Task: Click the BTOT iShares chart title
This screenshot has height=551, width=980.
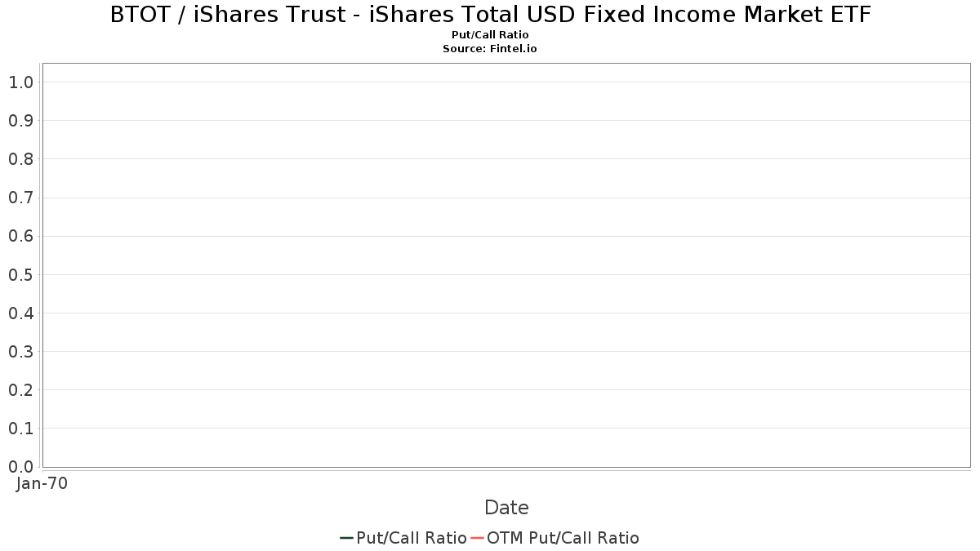Action: click(490, 15)
